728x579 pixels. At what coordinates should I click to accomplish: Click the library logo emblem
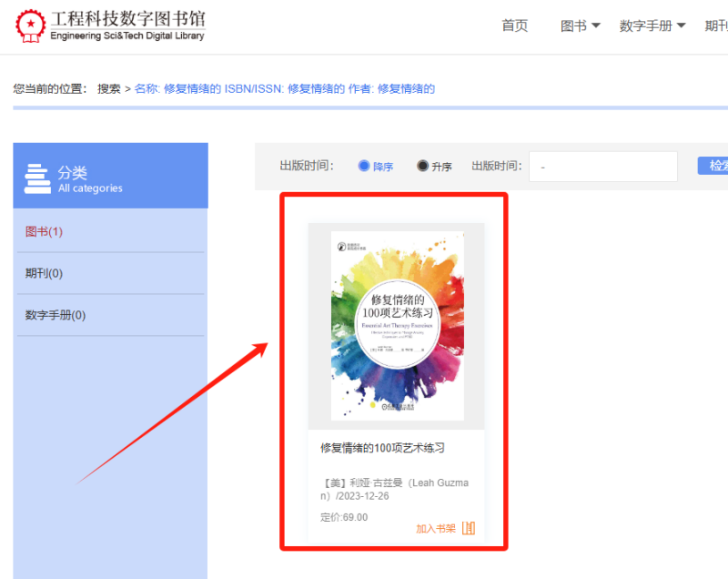click(31, 26)
